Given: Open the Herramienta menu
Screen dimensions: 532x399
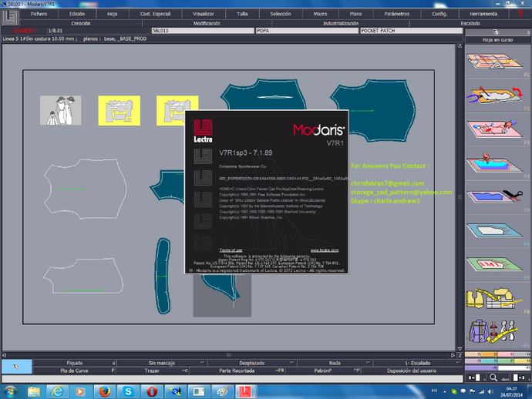Looking at the screenshot, I should pos(484,14).
